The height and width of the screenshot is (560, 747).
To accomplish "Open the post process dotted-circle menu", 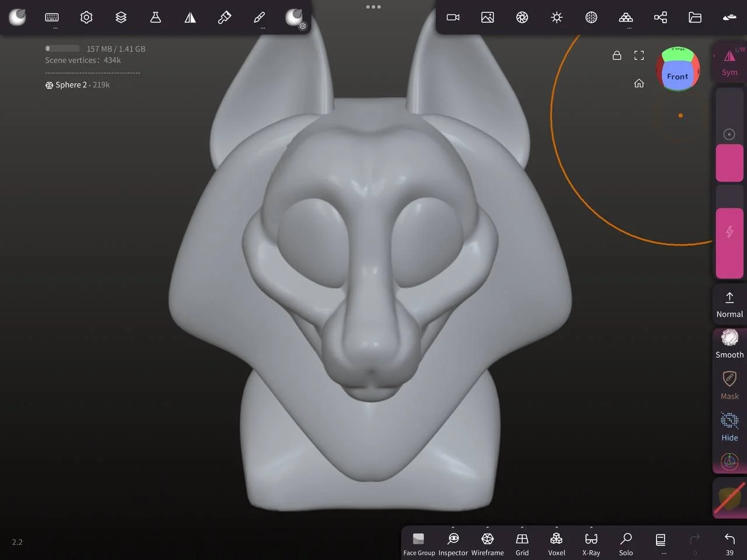I will (591, 17).
